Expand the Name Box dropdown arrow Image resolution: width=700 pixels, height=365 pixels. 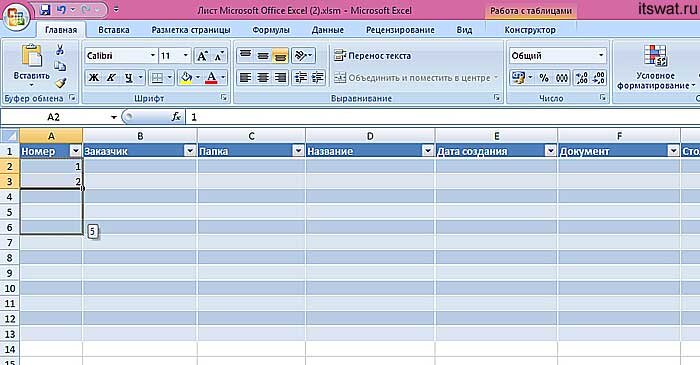tap(113, 117)
